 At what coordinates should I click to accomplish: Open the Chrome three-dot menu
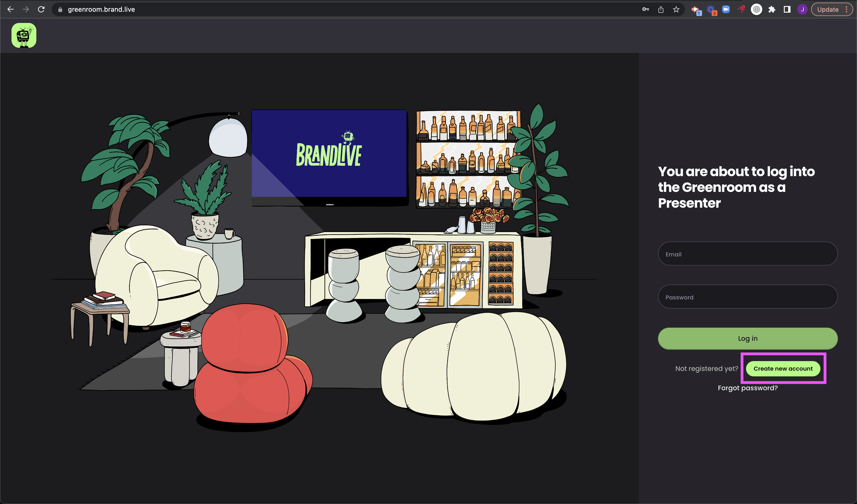[846, 10]
